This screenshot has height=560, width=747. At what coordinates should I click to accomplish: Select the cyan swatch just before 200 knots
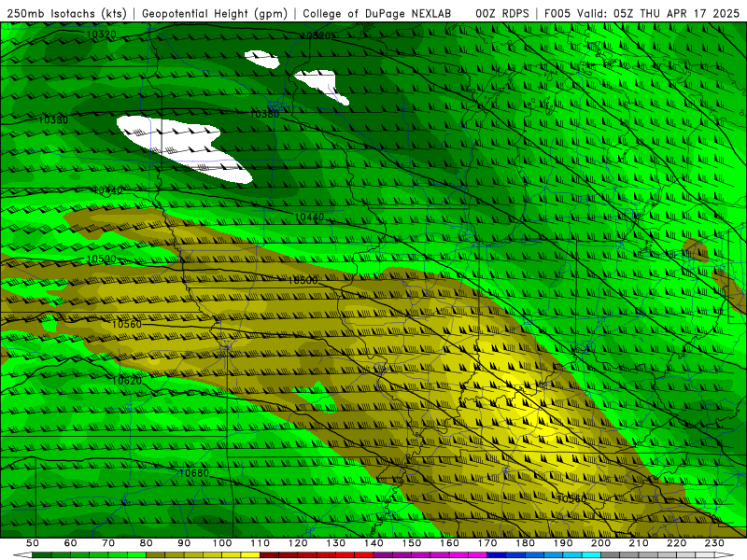click(591, 555)
